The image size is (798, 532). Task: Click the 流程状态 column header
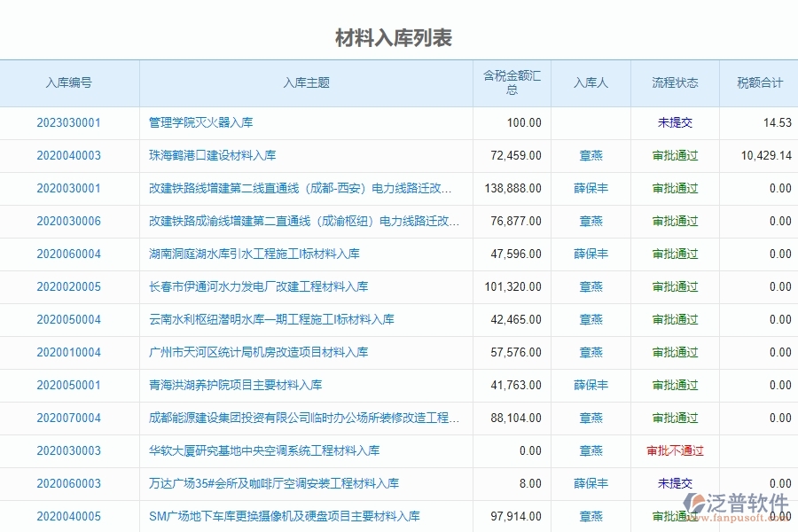(676, 83)
